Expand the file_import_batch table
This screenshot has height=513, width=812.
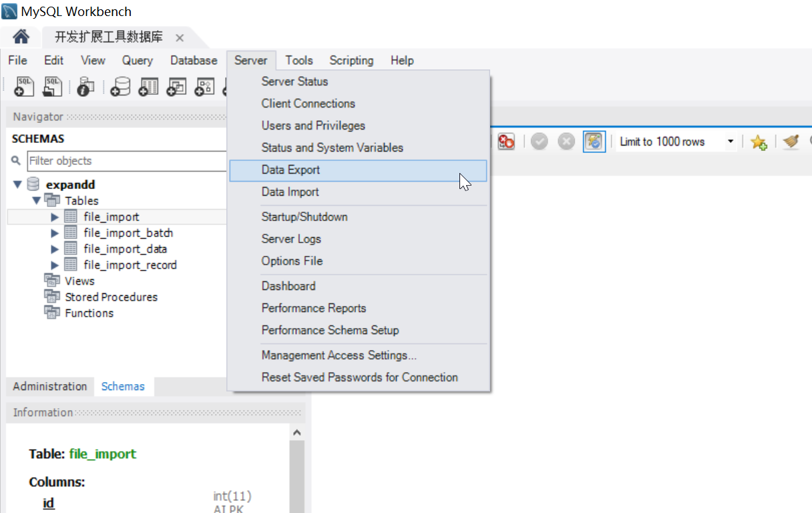point(55,232)
